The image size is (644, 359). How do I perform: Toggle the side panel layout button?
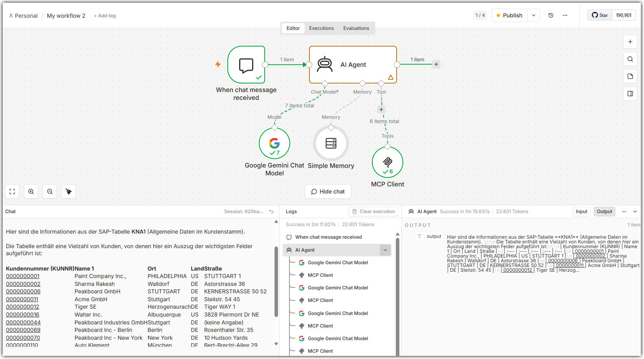tap(630, 94)
